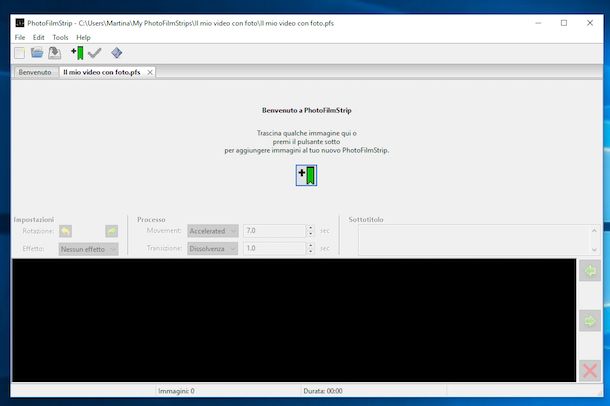Viewport: 610px width, 406px height.
Task: Click the black filmstrip preview area
Action: (294, 320)
